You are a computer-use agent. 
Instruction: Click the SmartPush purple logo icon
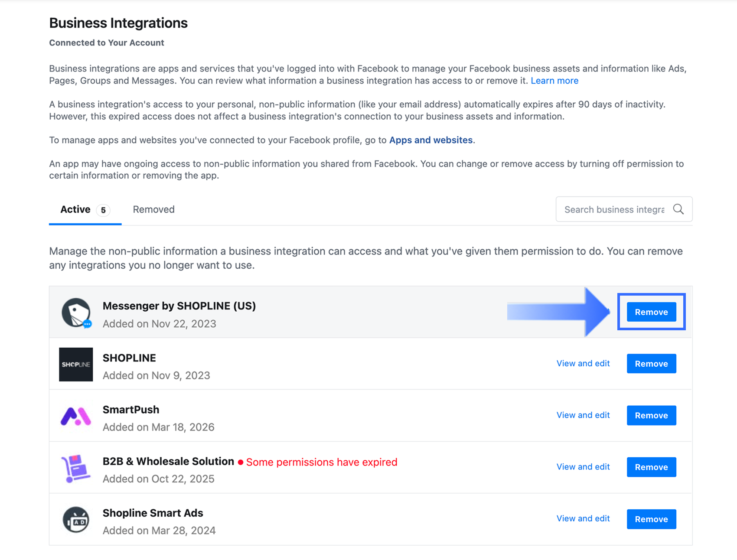point(76,416)
